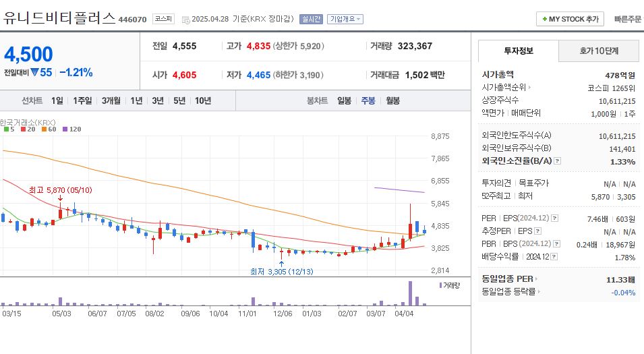Select the 1주일 line chart period

click(x=82, y=100)
